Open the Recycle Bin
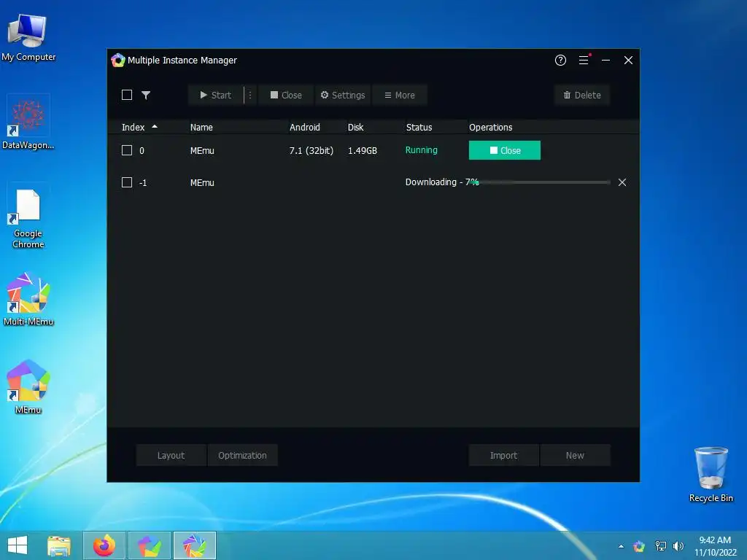The image size is (747, 560). pyautogui.click(x=711, y=474)
